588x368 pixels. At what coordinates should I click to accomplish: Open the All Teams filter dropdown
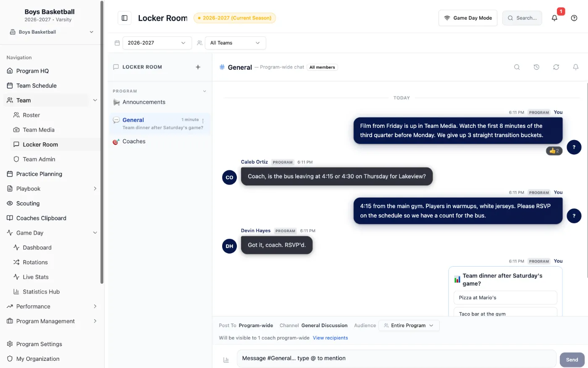(x=235, y=43)
